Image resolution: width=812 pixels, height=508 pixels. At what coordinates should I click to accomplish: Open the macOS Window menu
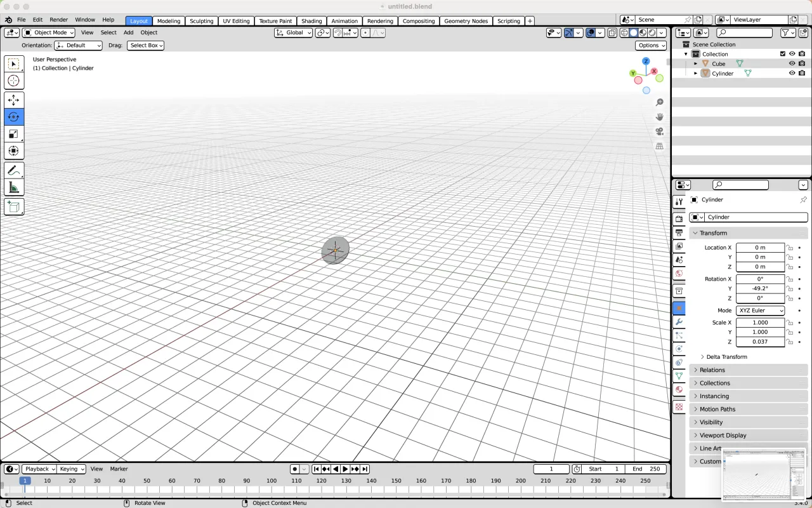(85, 19)
